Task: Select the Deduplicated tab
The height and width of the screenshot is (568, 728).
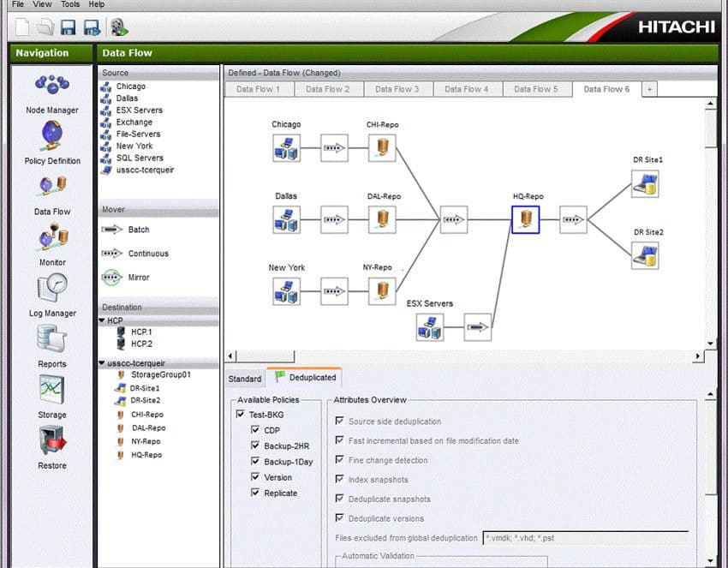Action: tap(305, 377)
